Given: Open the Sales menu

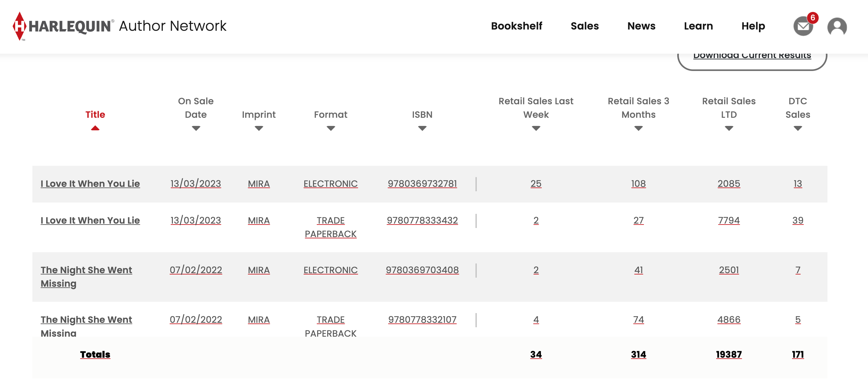Looking at the screenshot, I should click(x=584, y=26).
